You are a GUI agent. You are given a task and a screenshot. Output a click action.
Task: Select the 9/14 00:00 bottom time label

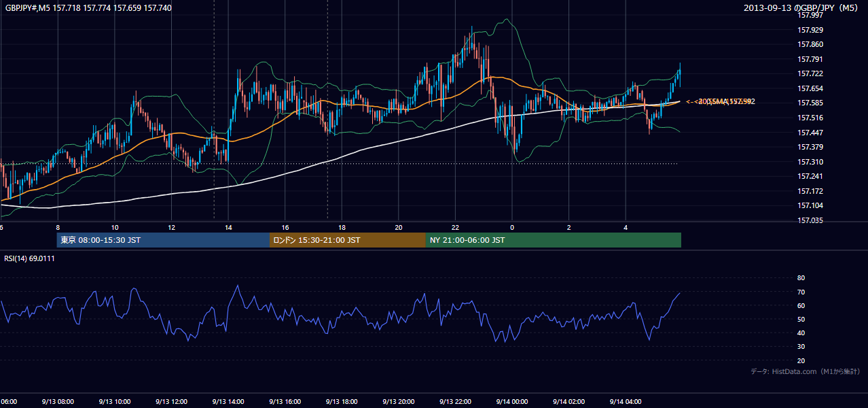(x=512, y=402)
